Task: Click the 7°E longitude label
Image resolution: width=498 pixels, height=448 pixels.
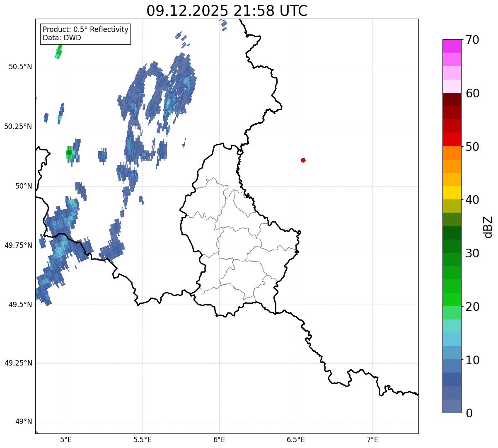Action: (372, 440)
